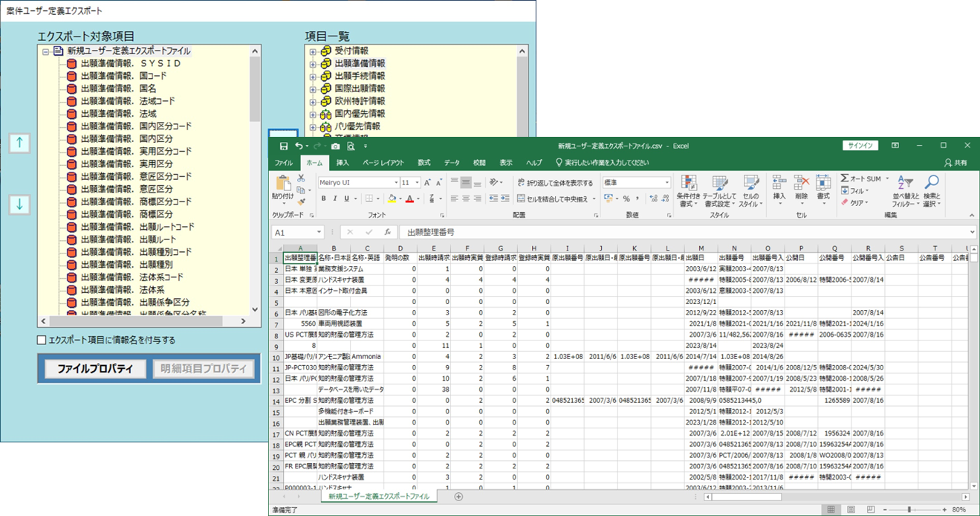Screen dimensions: 980x516
Task: Save the workbook via Quick Access save icon
Action: click(x=284, y=146)
